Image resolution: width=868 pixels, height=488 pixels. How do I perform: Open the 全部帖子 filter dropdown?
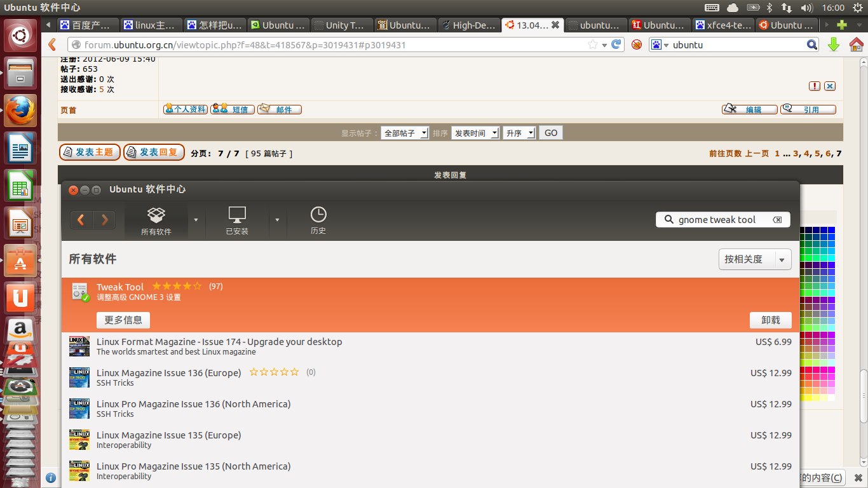coord(405,133)
